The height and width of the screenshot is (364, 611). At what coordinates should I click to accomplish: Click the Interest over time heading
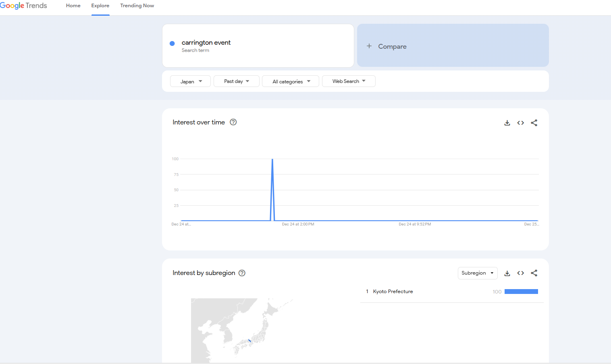point(199,122)
